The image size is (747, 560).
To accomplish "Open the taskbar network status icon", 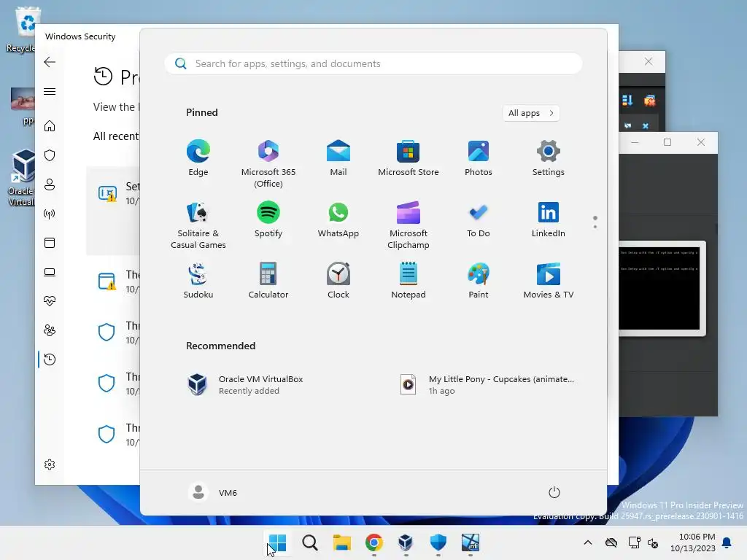I will pyautogui.click(x=634, y=542).
